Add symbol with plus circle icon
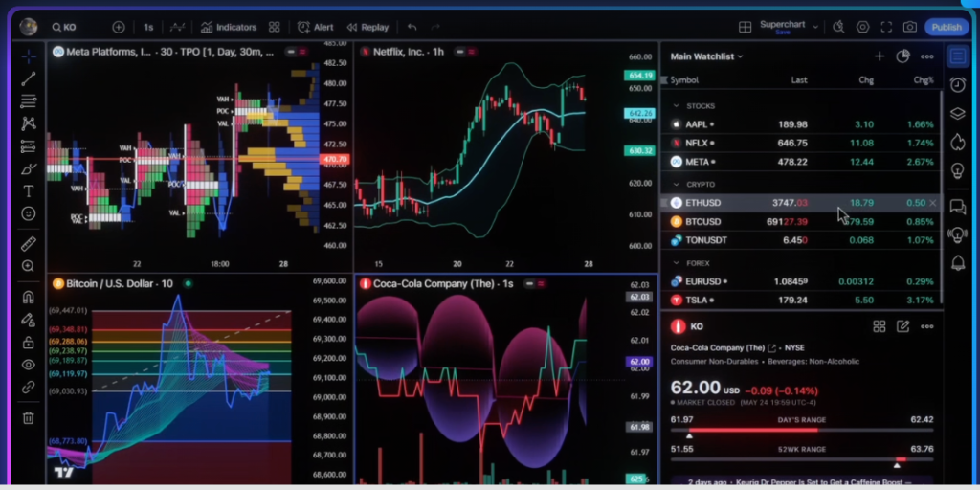Screen dimensions: 980x490 [x=119, y=28]
